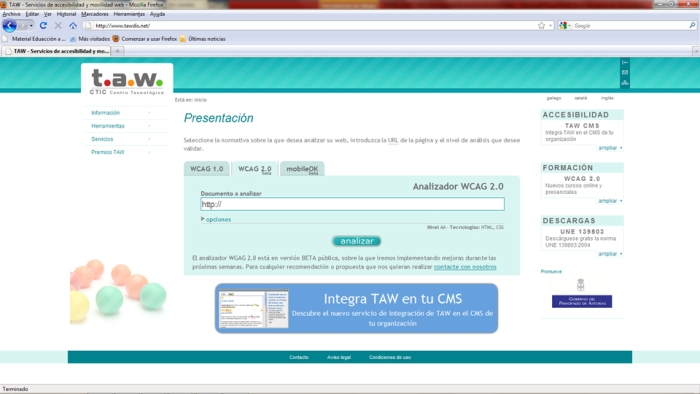Expand the opciones disclosure triangle
Image resolution: width=700 pixels, height=394 pixels.
(203, 219)
